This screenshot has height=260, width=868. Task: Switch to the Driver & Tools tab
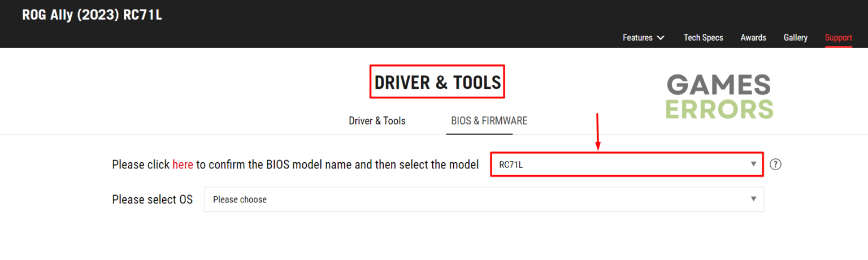tap(377, 121)
